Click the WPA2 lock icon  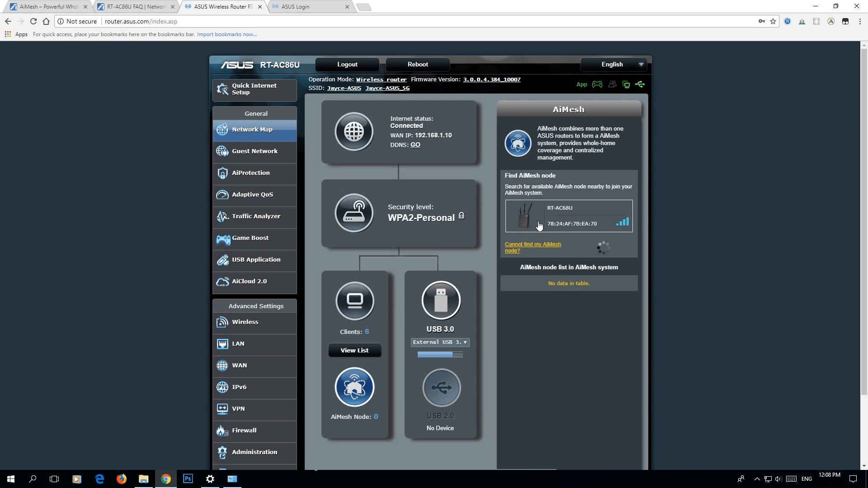[461, 216]
